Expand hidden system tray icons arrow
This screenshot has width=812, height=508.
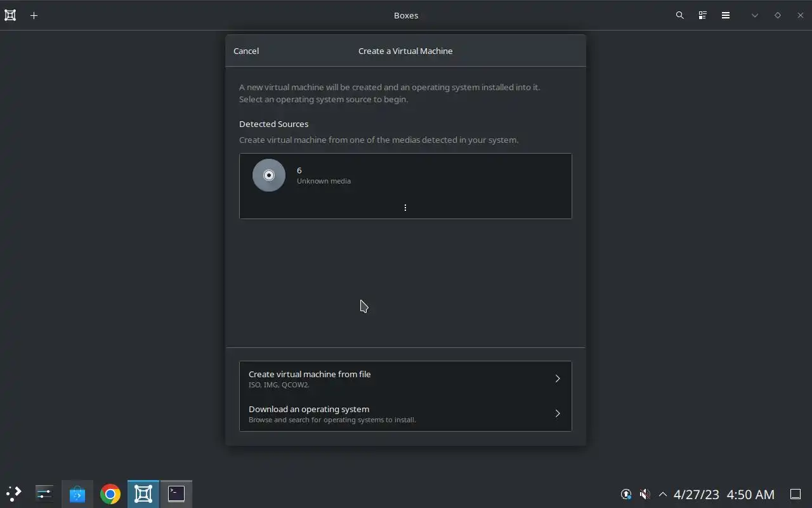pyautogui.click(x=663, y=494)
